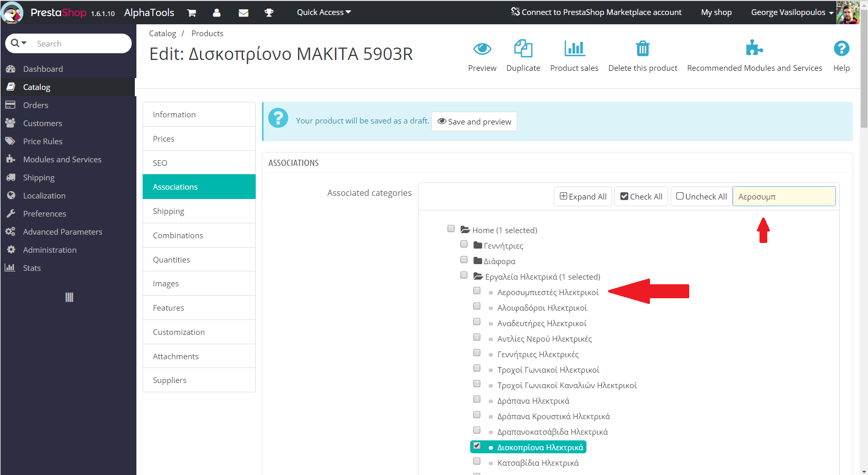The width and height of the screenshot is (868, 475).
Task: Collapse the Εργαλεία Ηλεκτρικά folder
Action: click(x=478, y=277)
